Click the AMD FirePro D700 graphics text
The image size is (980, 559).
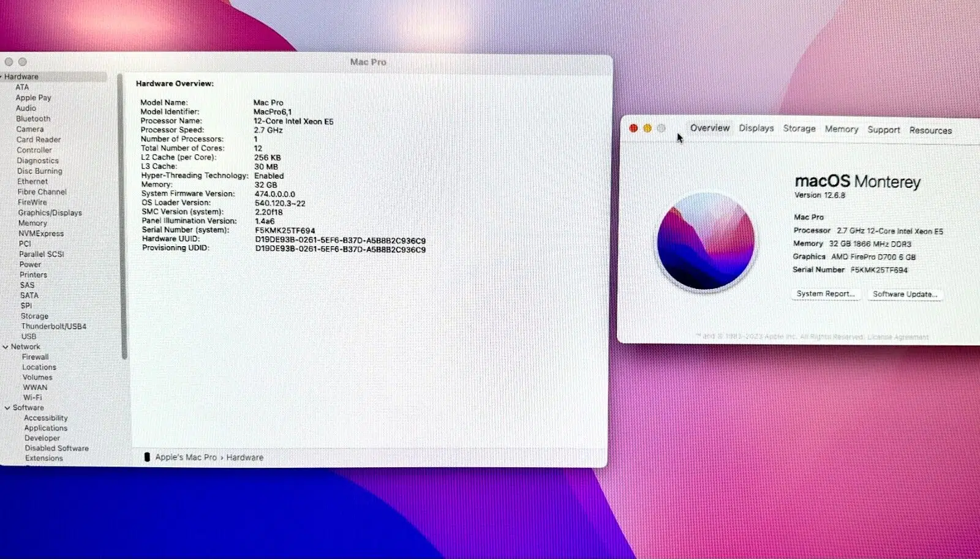(873, 257)
